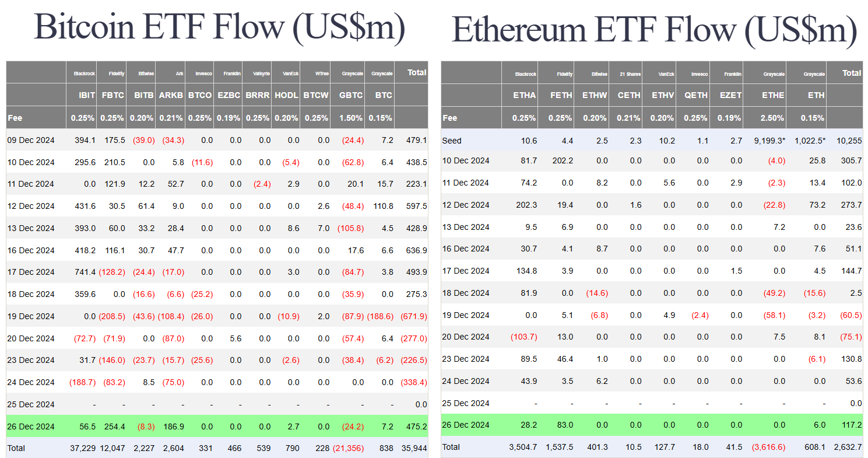Select the ETHA ticker column header
Image resolution: width=868 pixels, height=458 pixels.
click(x=525, y=95)
